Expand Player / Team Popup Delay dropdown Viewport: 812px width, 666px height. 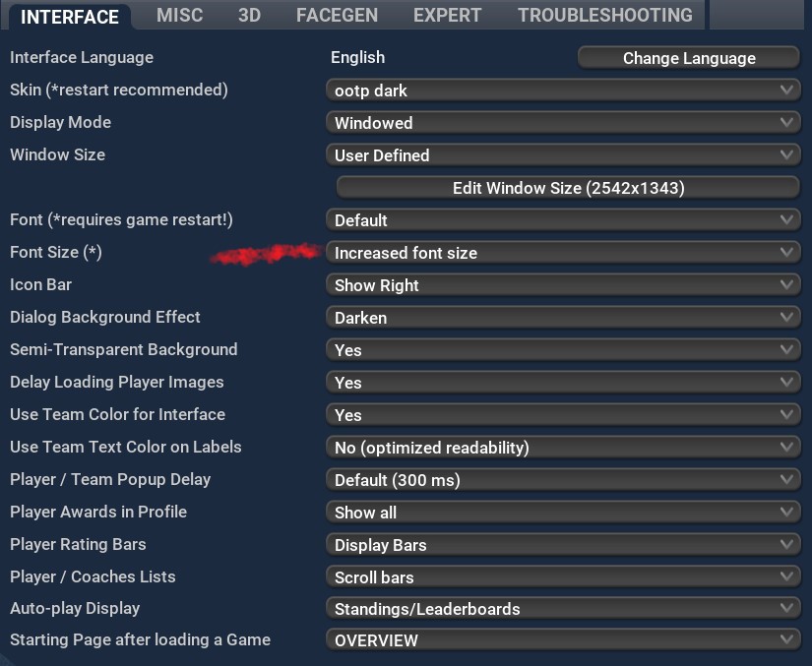pyautogui.click(x=563, y=480)
